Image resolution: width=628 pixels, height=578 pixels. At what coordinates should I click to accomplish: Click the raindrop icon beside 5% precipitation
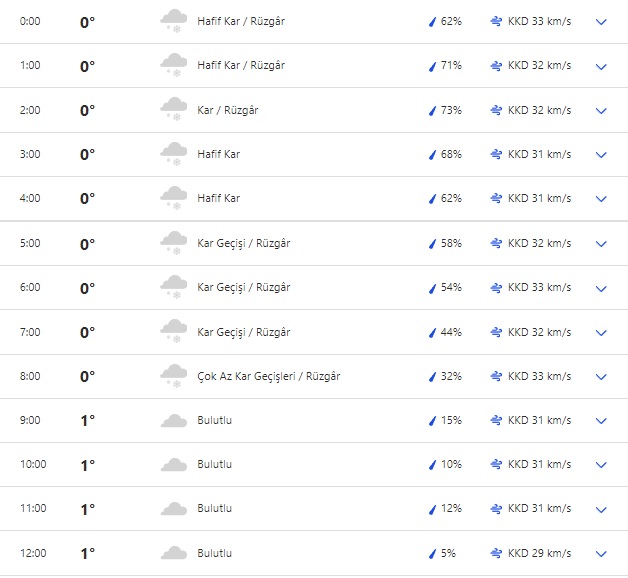(433, 553)
